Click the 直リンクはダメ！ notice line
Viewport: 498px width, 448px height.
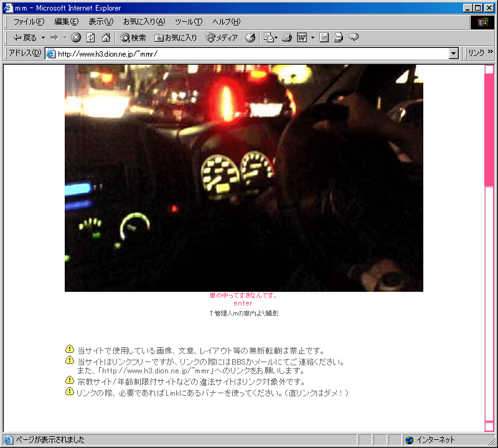click(x=212, y=393)
